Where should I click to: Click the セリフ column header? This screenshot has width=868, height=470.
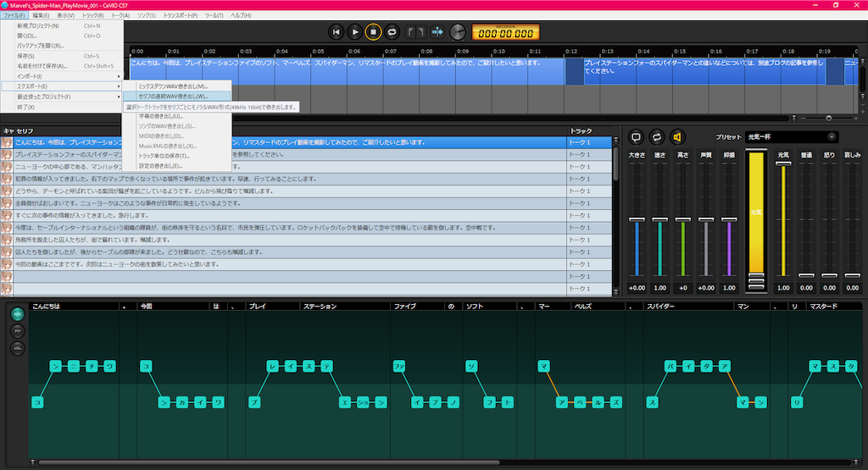25,131
